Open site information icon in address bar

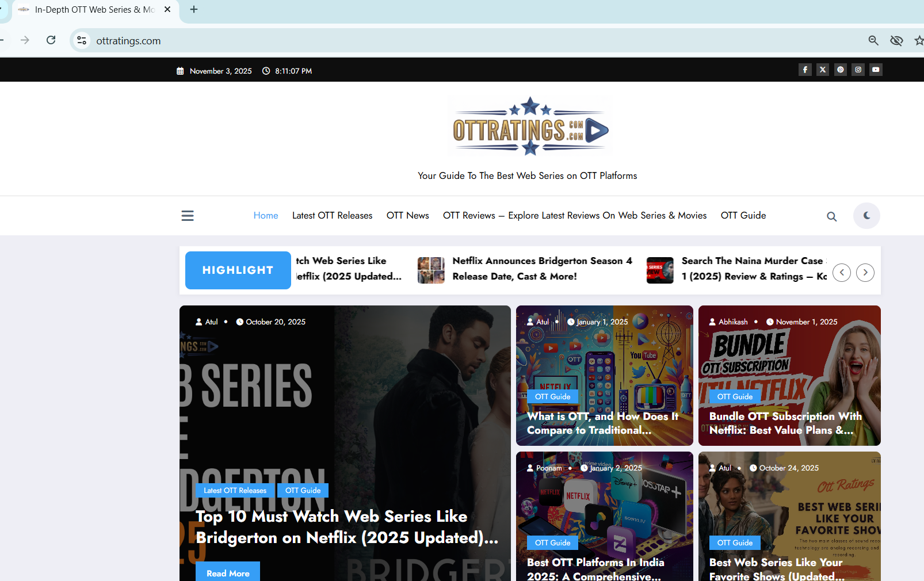pos(82,40)
